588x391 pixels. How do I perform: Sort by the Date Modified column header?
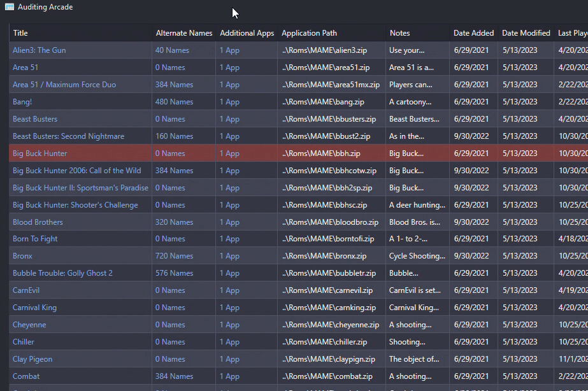pyautogui.click(x=526, y=33)
